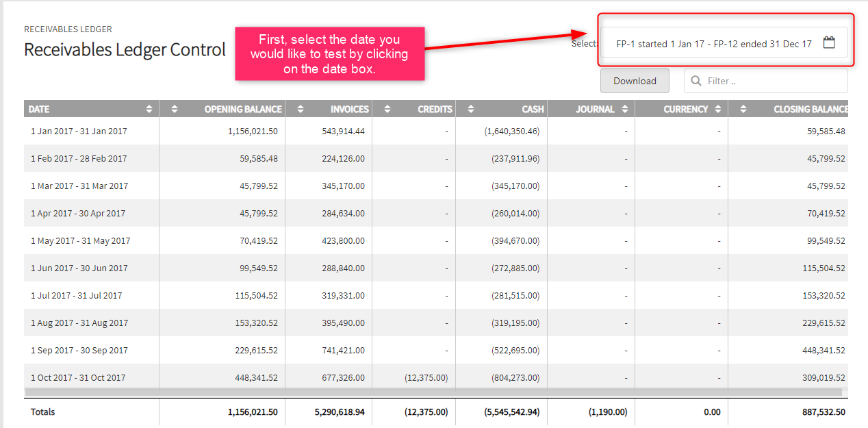868x428 pixels.
Task: Click June invoices value 288,840.00
Action: (343, 268)
